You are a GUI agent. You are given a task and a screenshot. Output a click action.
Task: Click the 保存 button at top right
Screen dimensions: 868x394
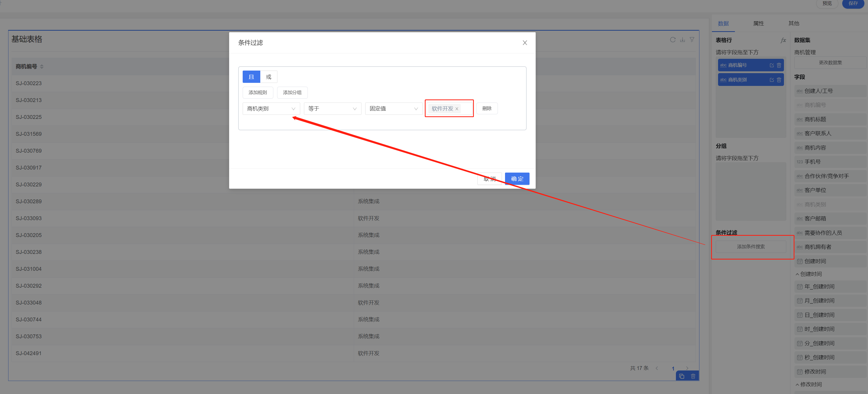pos(853,3)
